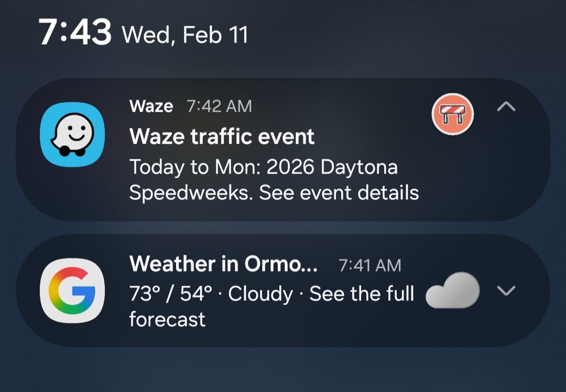Open the Weather in Ormo... notification title

223,264
